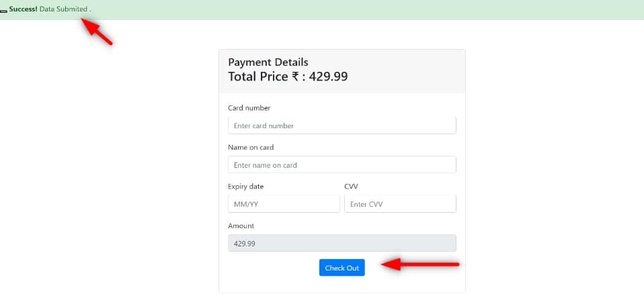Image resolution: width=644 pixels, height=298 pixels.
Task: Click the Data Submited message text
Action: tap(65, 9)
